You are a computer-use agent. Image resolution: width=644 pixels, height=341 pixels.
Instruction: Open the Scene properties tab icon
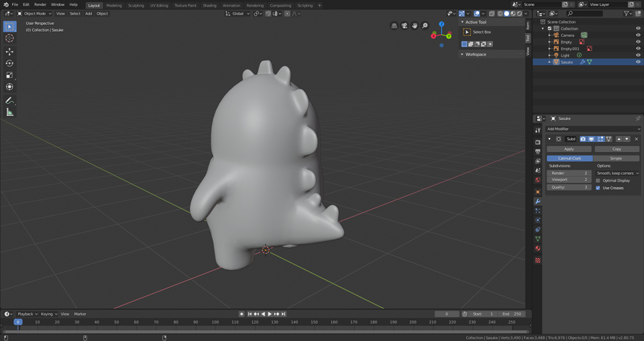tap(537, 170)
